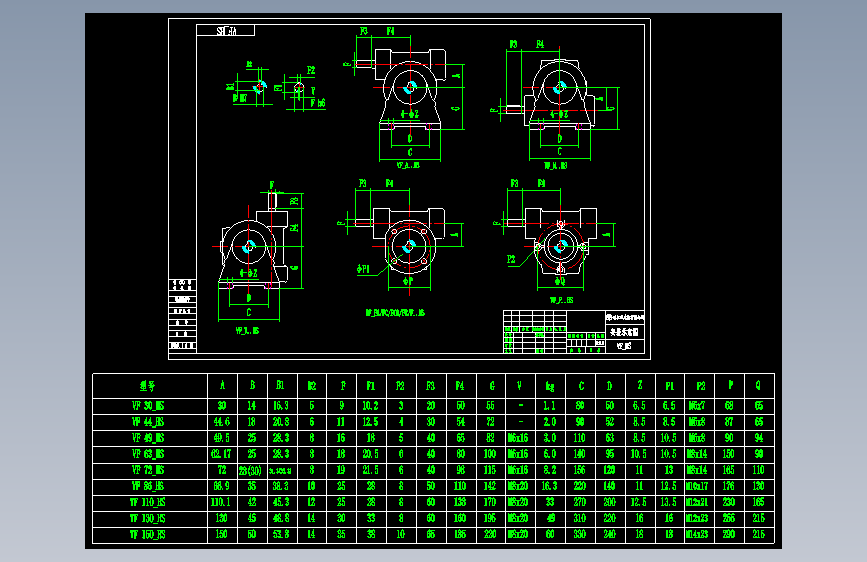Select G value 195 in VF 130_HS row
This screenshot has height=562, width=867.
click(490, 518)
